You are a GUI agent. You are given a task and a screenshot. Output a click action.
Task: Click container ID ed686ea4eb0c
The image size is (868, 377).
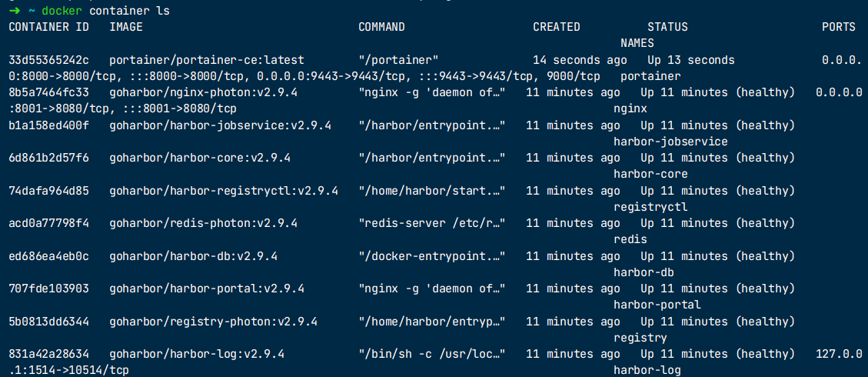[48, 255]
